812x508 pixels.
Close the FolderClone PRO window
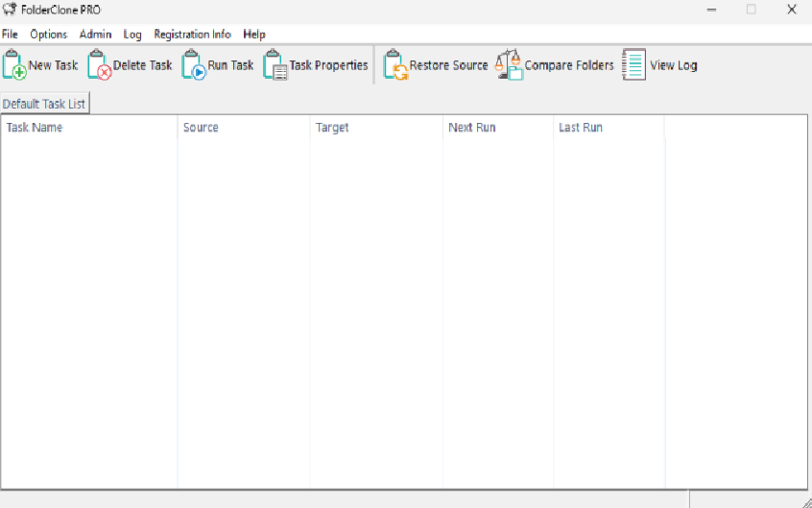tap(791, 10)
